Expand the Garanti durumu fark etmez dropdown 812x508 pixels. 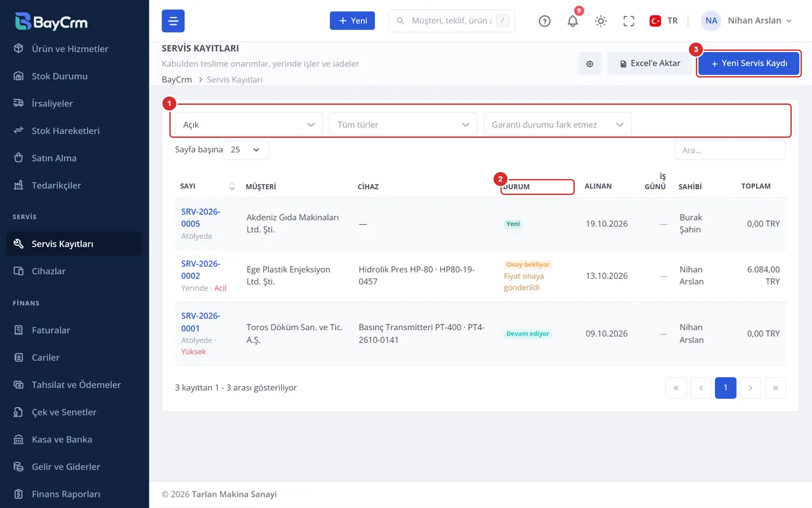coord(558,124)
